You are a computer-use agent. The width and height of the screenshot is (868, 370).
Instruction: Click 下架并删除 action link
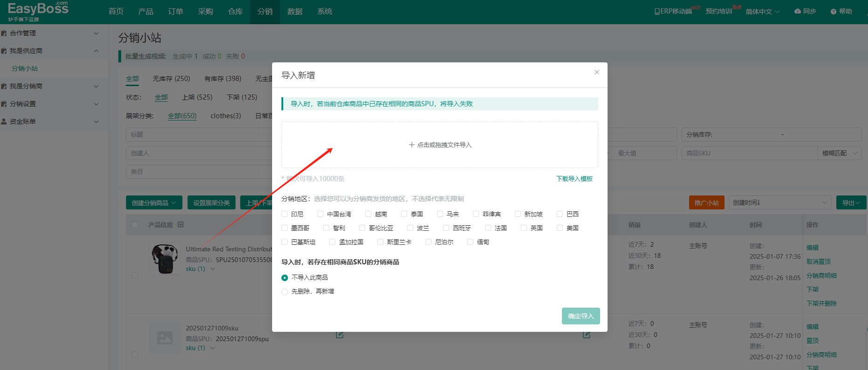[x=821, y=303]
